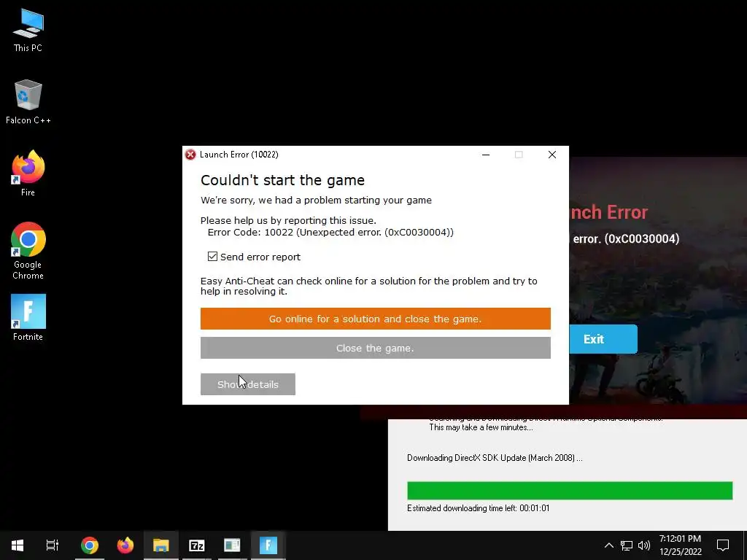747x560 pixels.
Task: Open the This PC desktop icon
Action: click(28, 29)
